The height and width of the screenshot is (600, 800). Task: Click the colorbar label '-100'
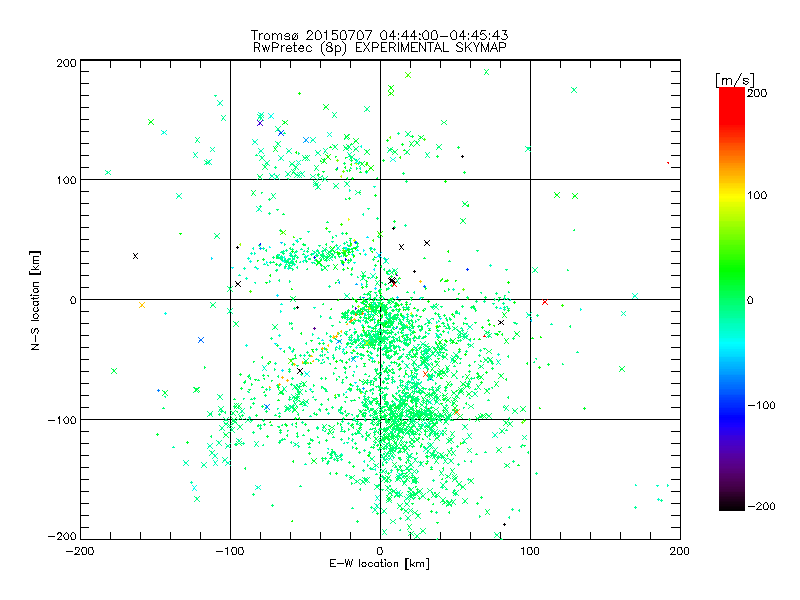click(761, 406)
